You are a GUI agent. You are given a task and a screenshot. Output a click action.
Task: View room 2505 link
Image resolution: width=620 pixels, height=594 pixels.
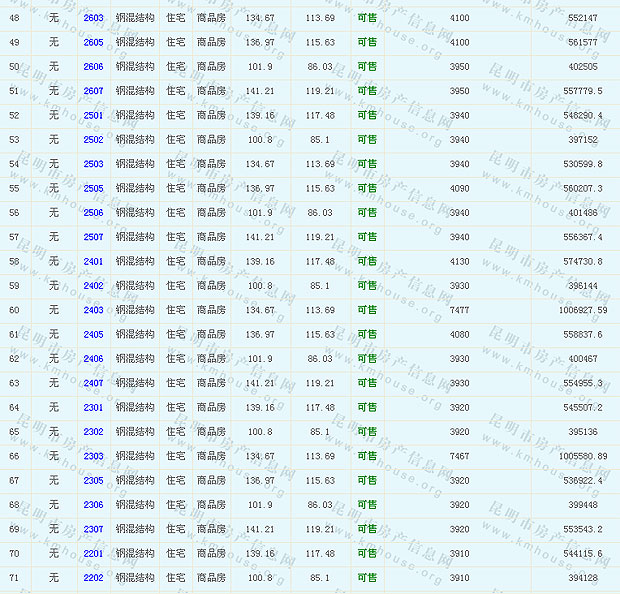click(93, 188)
